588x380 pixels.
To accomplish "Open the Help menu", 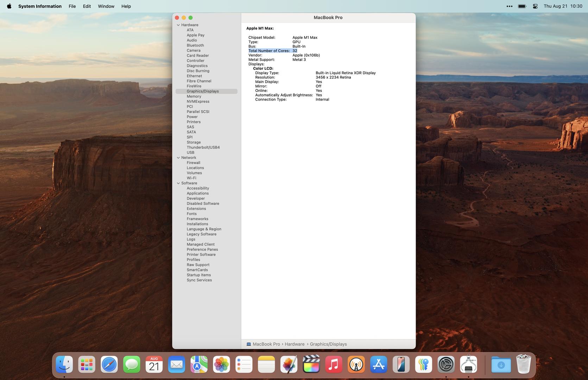I will [x=126, y=6].
